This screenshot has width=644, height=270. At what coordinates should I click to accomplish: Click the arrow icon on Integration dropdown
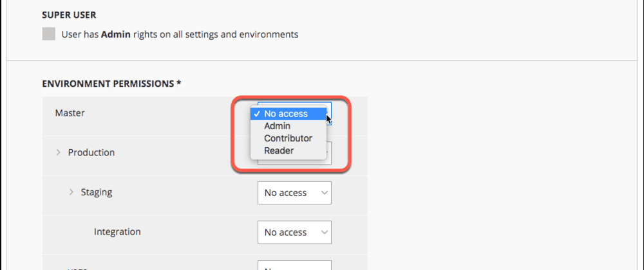click(x=323, y=232)
